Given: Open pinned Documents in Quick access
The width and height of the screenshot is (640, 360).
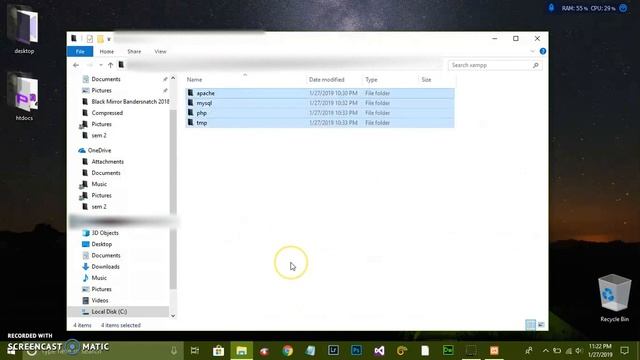Looking at the screenshot, I should point(106,79).
